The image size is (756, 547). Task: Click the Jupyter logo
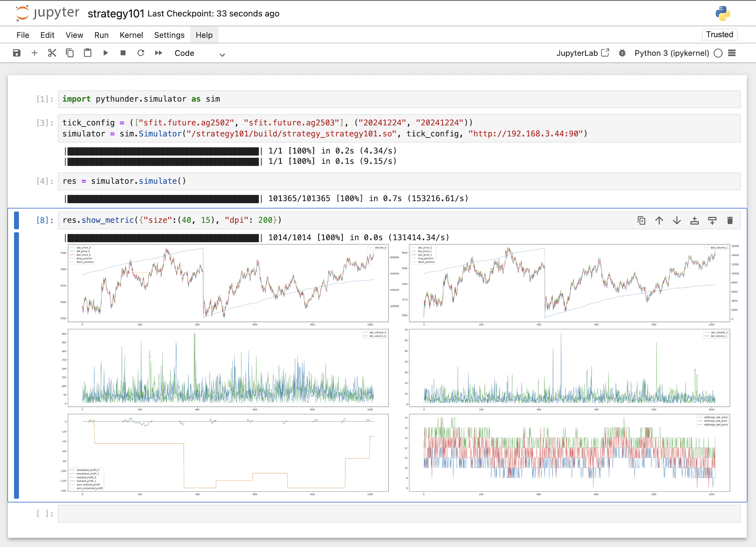[x=48, y=13]
